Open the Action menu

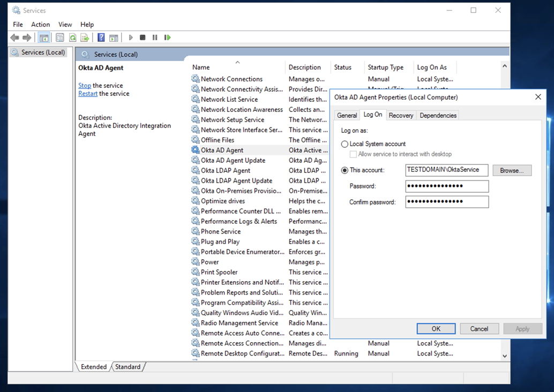tap(40, 25)
